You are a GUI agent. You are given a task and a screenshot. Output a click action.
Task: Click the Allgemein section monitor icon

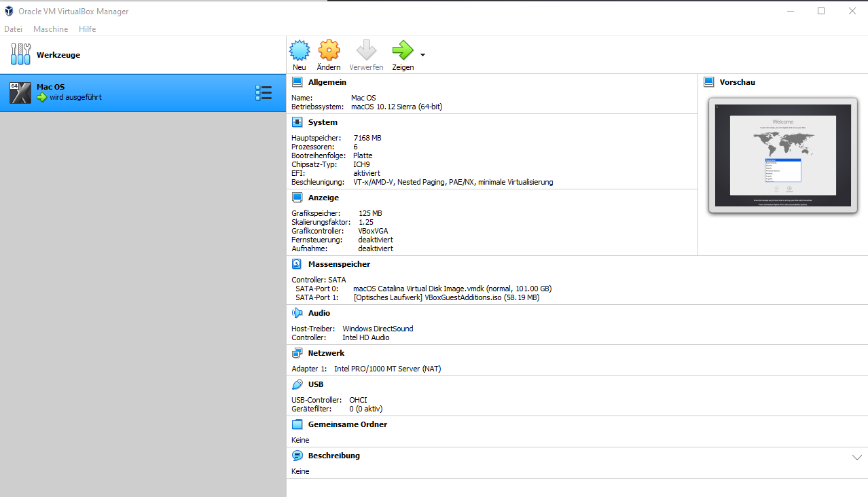pyautogui.click(x=297, y=82)
